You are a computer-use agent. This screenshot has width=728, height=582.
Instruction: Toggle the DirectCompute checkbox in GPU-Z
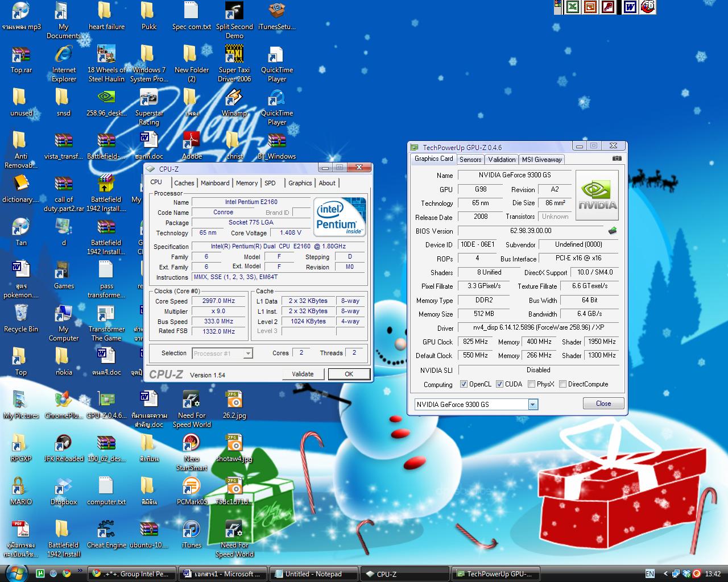click(x=562, y=384)
